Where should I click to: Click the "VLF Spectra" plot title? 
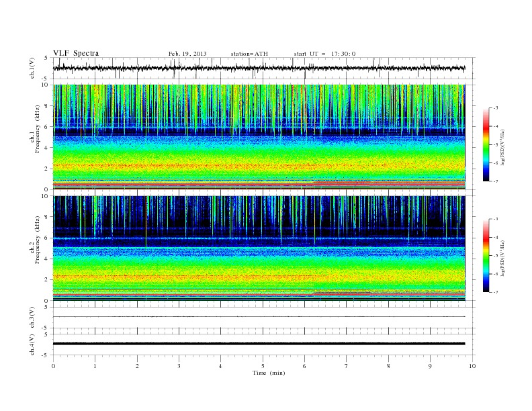point(76,53)
